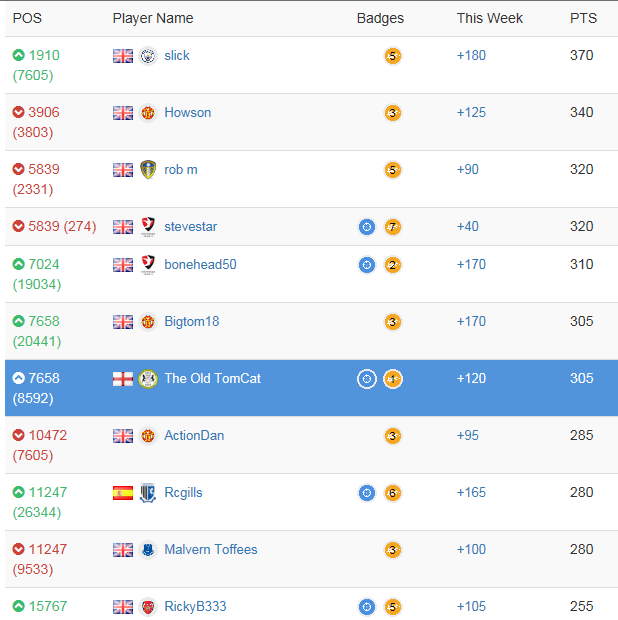Viewport: 618px width, 620px height.
Task: Sort by the This Week column header
Action: pos(489,18)
